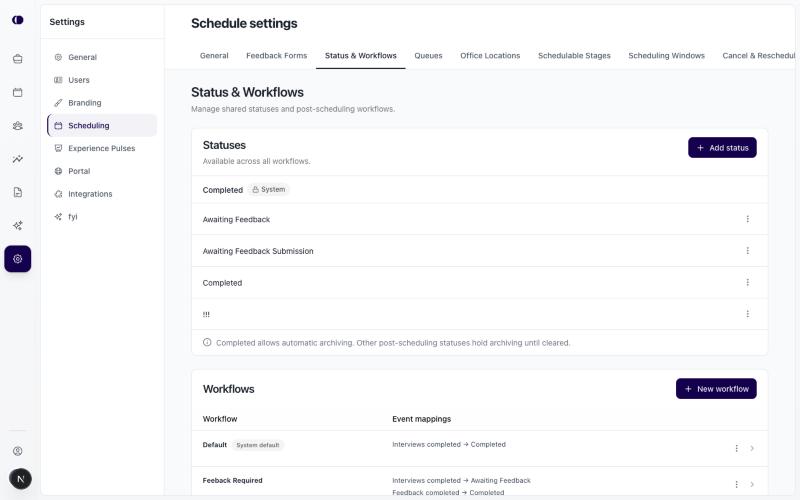Image resolution: width=800 pixels, height=500 pixels.
Task: Click the Default workflow name
Action: pyautogui.click(x=215, y=445)
